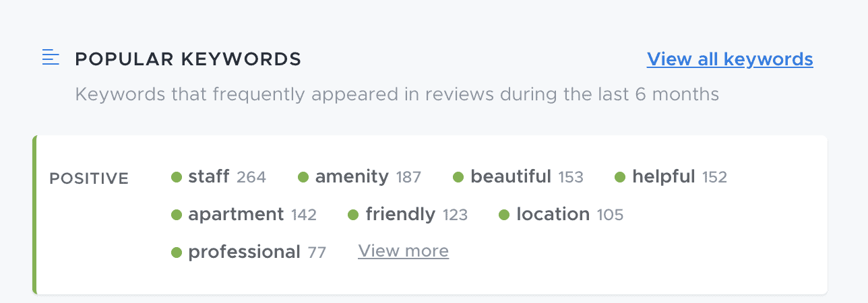This screenshot has width=868, height=303.
Task: Select the amenity keyword
Action: [352, 177]
